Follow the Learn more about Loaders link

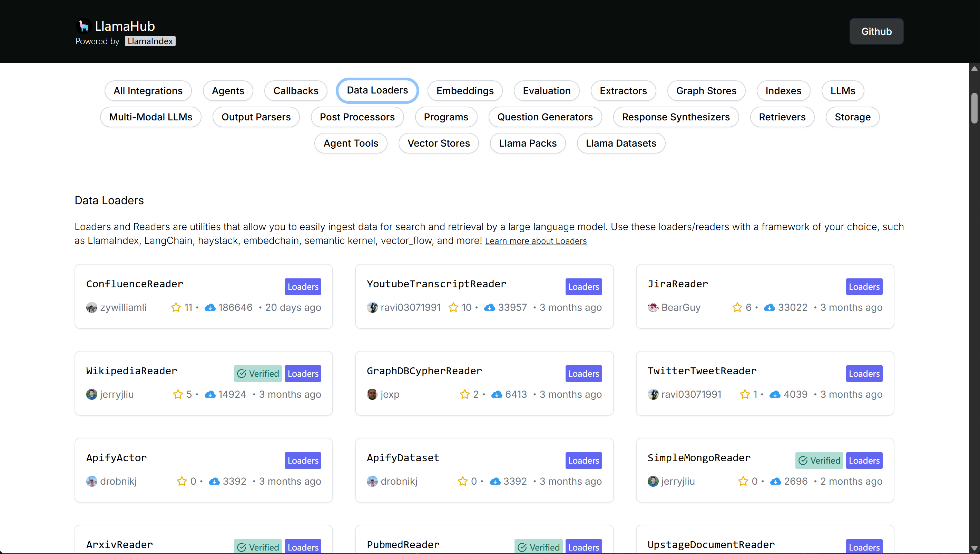(x=536, y=241)
